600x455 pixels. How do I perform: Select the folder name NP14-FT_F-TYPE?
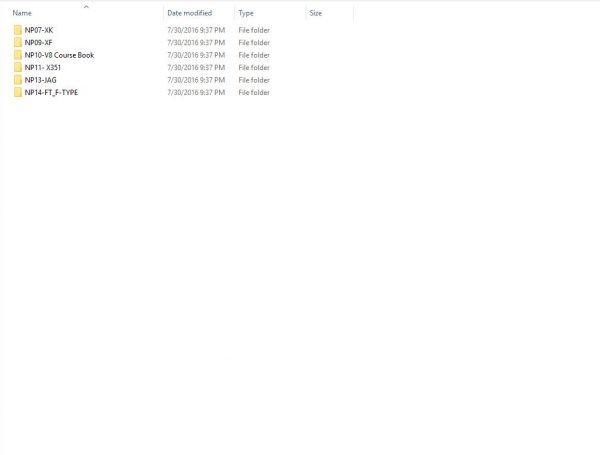pyautogui.click(x=51, y=92)
